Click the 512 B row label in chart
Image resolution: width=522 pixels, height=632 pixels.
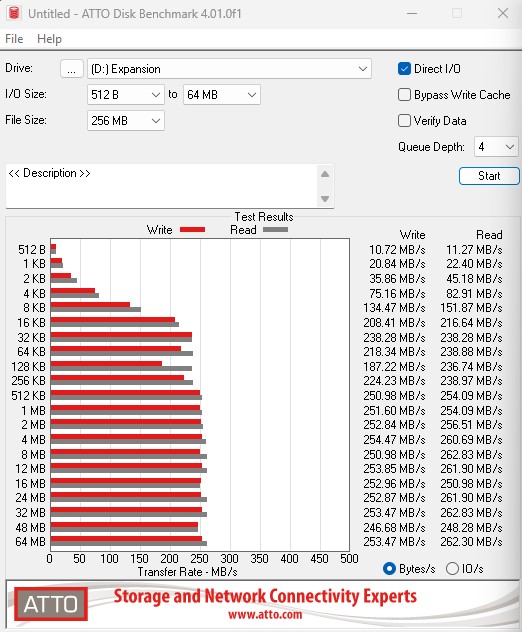(32, 249)
